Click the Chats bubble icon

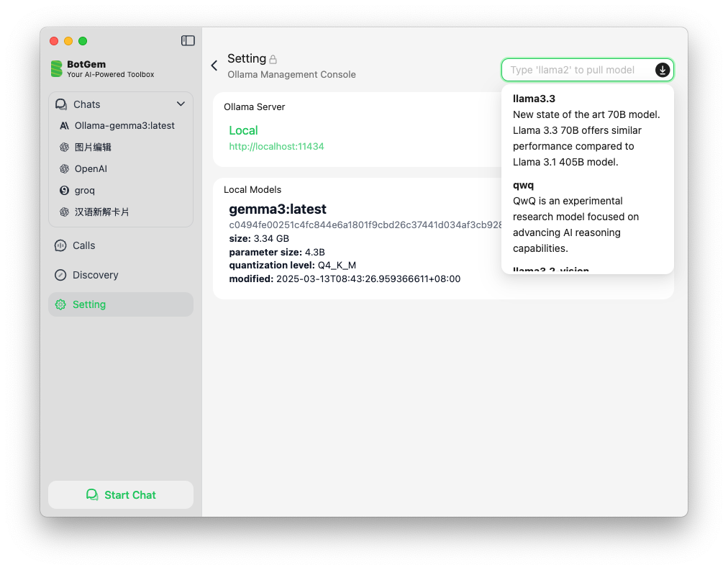[61, 104]
